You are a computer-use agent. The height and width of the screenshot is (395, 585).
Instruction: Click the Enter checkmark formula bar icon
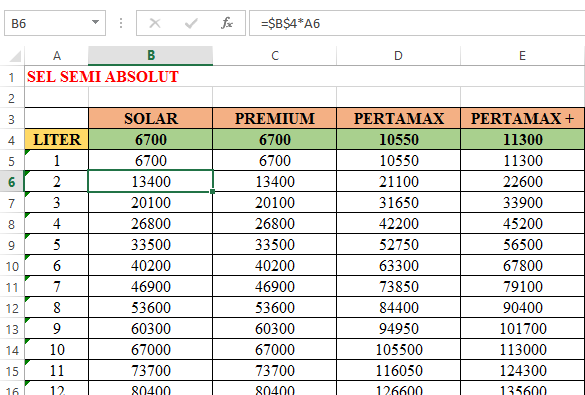(191, 23)
